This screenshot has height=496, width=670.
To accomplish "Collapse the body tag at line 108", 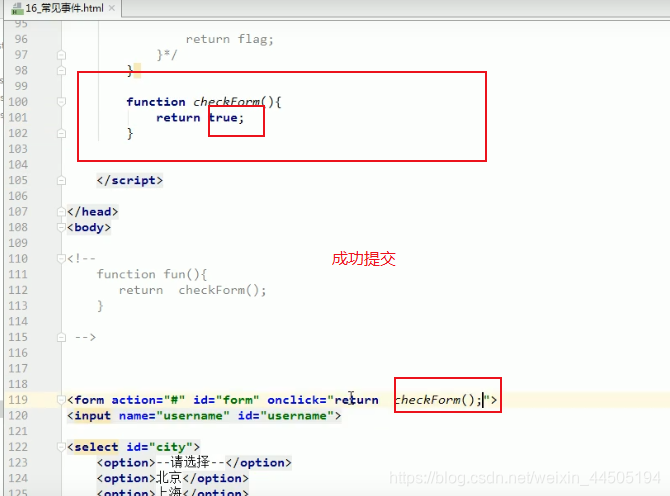I will coord(62,227).
